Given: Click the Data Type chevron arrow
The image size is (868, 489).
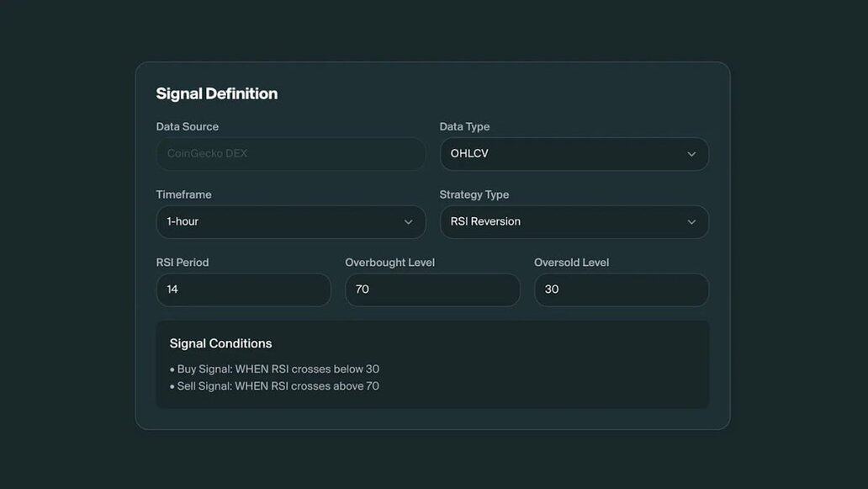Looking at the screenshot, I should (x=691, y=154).
